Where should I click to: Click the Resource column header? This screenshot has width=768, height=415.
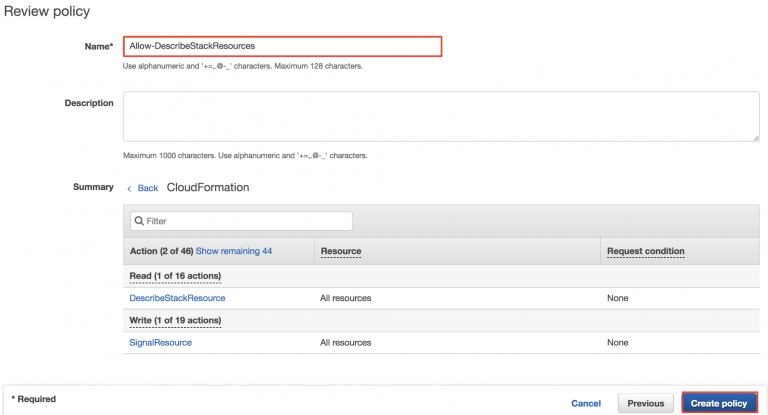pyautogui.click(x=341, y=251)
